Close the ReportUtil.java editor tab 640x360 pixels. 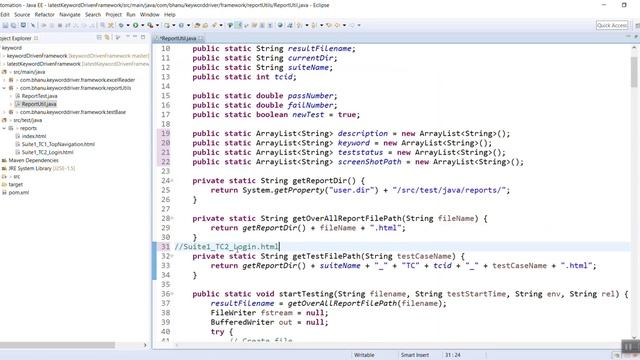click(x=201, y=38)
